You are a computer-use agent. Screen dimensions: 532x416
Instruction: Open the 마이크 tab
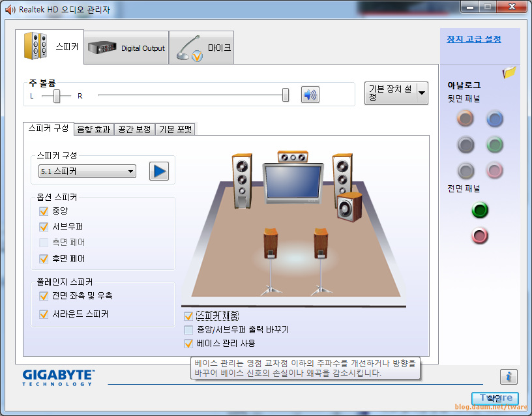point(201,48)
